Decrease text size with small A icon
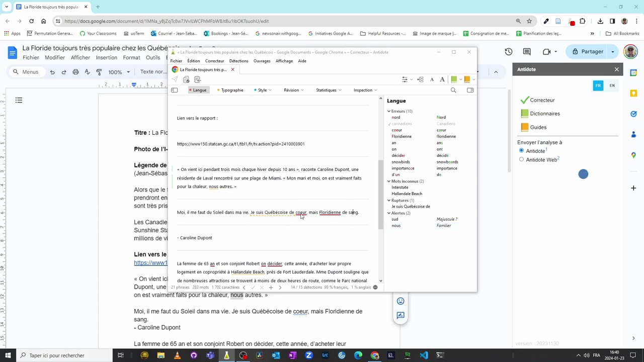Viewport: 644px width, 362px height. click(x=432, y=79)
